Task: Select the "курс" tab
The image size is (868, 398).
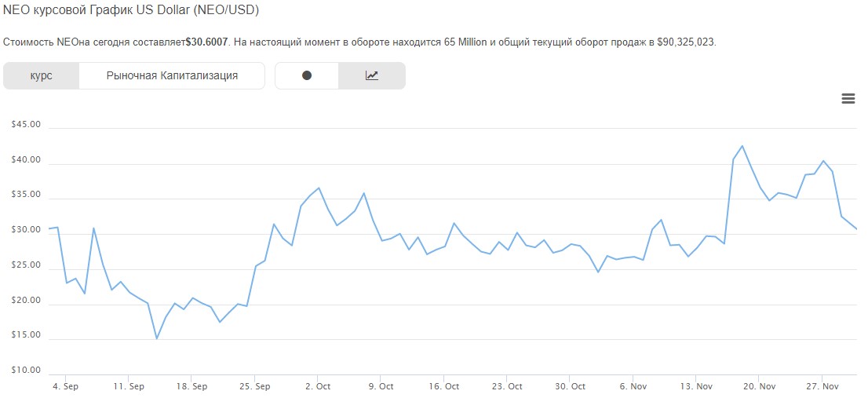Action: click(42, 76)
